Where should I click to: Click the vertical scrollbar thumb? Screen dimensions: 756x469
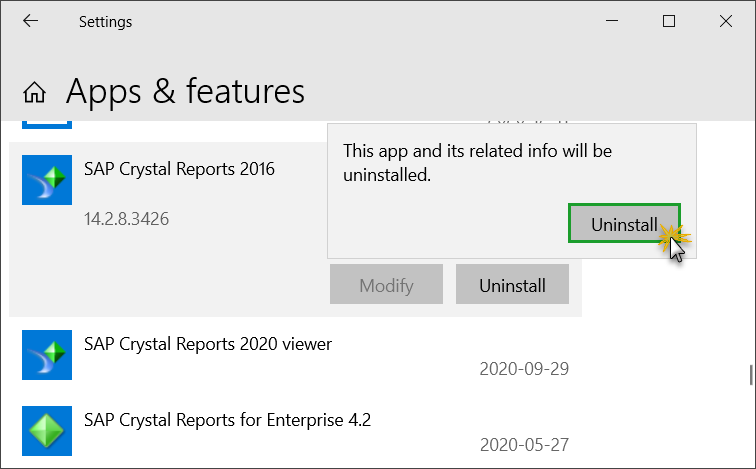[x=751, y=375]
